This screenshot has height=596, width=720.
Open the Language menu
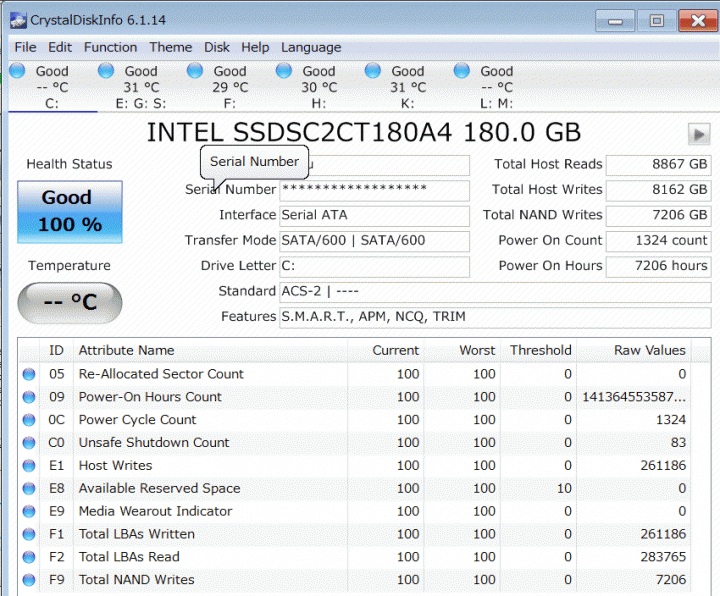pyautogui.click(x=311, y=47)
